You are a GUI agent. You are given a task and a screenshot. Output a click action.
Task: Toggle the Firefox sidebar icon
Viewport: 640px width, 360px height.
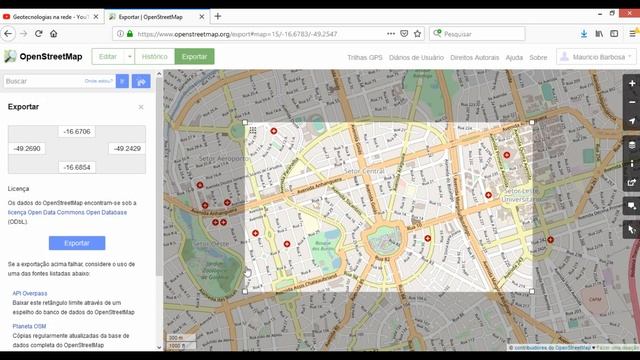click(x=614, y=34)
